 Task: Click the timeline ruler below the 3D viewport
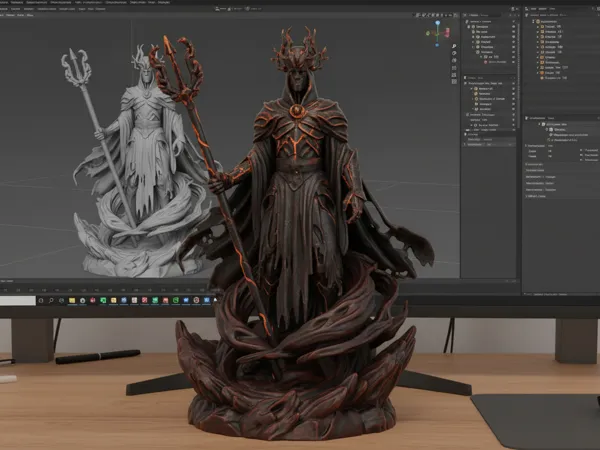[x=107, y=290]
